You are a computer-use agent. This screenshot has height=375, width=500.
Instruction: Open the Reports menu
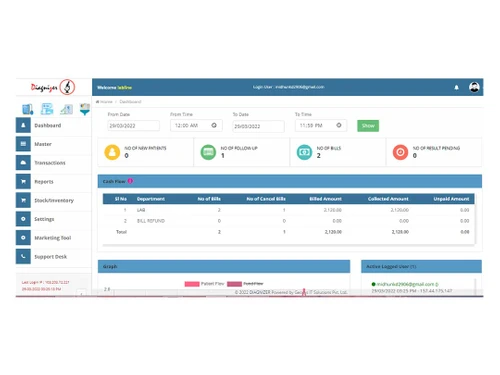(53, 182)
